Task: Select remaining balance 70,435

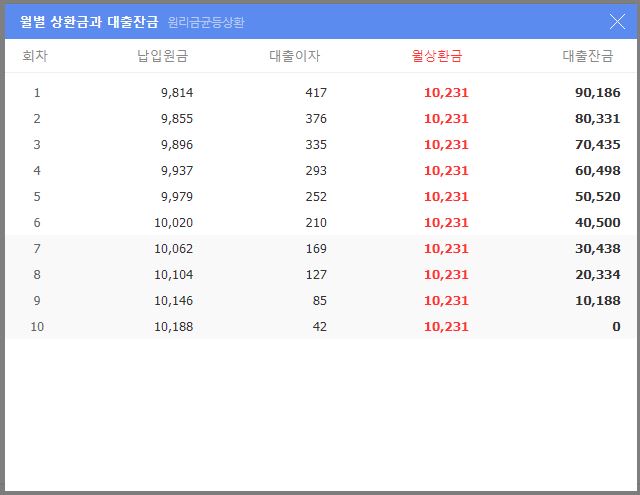Action: pos(598,144)
